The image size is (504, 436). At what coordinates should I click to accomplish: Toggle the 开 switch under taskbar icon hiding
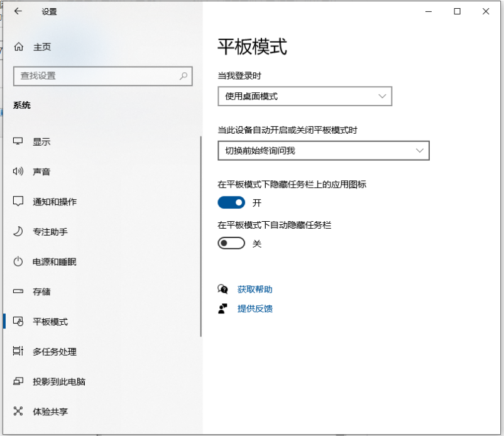click(x=231, y=202)
